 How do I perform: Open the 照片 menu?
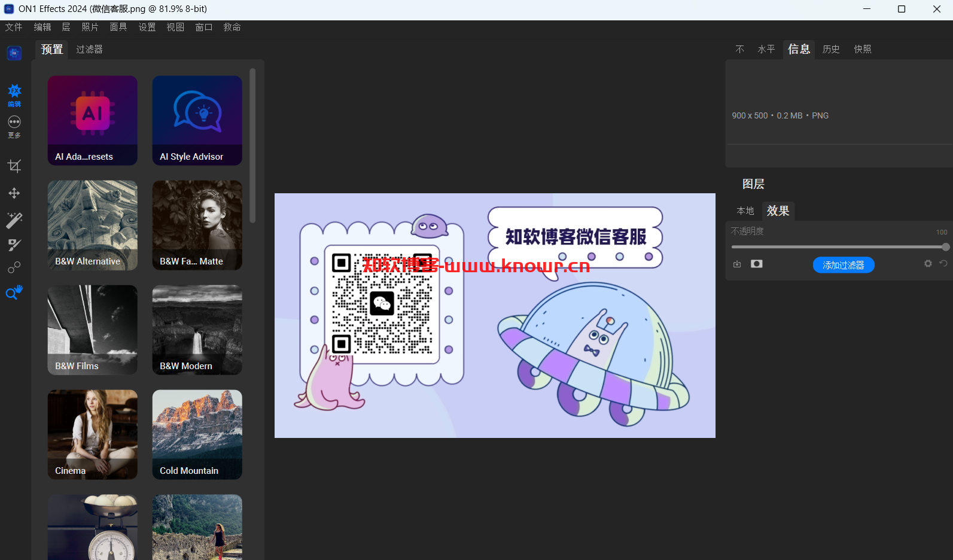90,27
